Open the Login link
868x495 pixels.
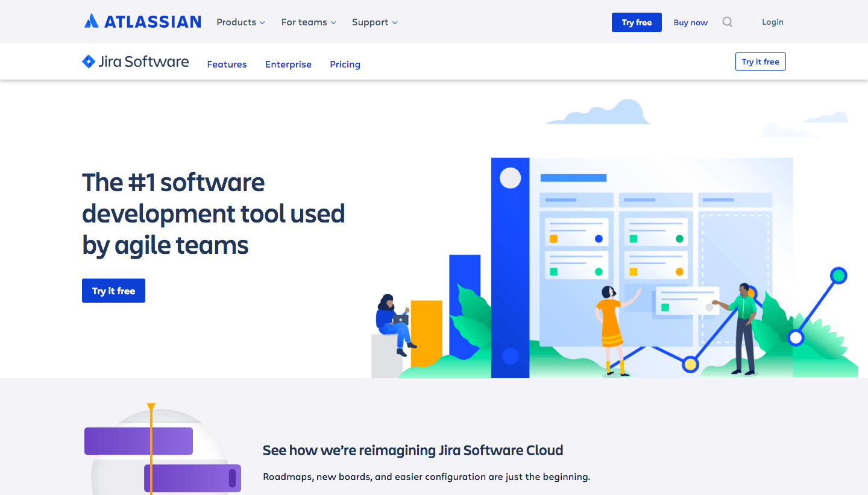[x=773, y=22]
